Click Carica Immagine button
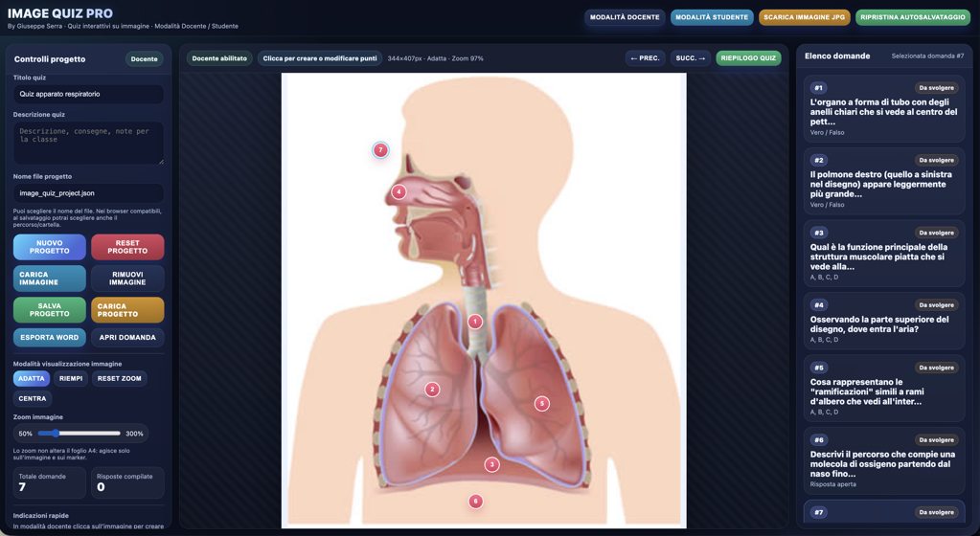The height and width of the screenshot is (536, 980). [x=50, y=278]
